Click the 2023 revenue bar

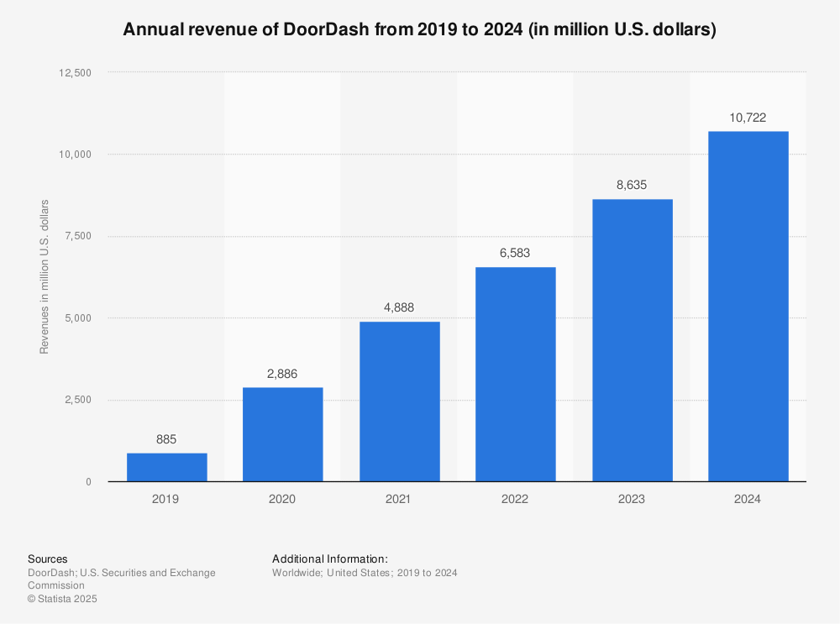(633, 340)
